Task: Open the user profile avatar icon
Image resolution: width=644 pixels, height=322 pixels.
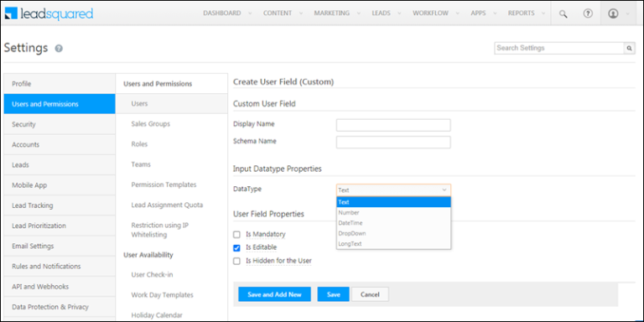Action: [x=613, y=13]
